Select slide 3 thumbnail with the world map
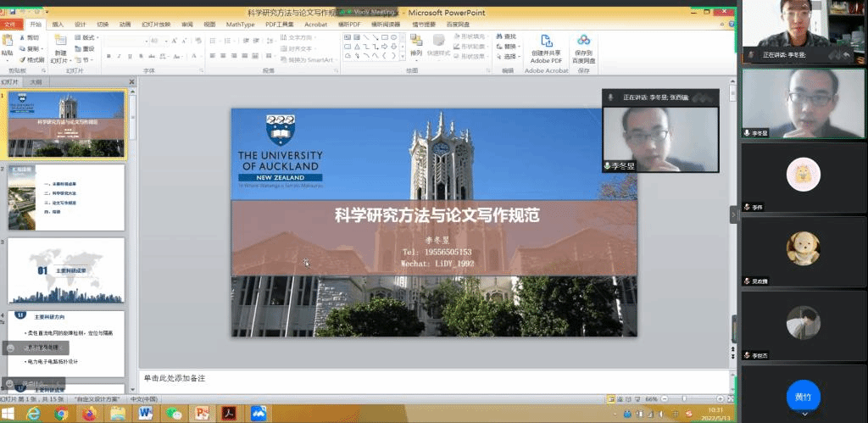The width and height of the screenshot is (868, 423). pos(66,270)
